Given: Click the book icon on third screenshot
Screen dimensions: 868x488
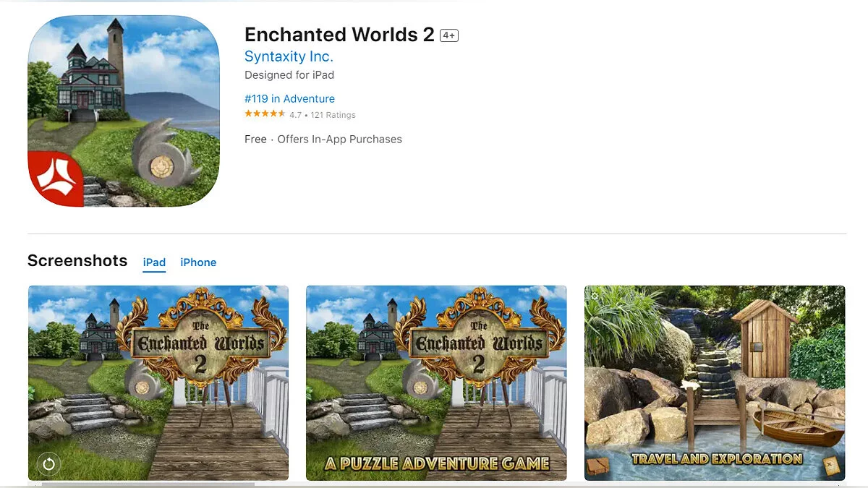Looking at the screenshot, I should click(598, 465).
